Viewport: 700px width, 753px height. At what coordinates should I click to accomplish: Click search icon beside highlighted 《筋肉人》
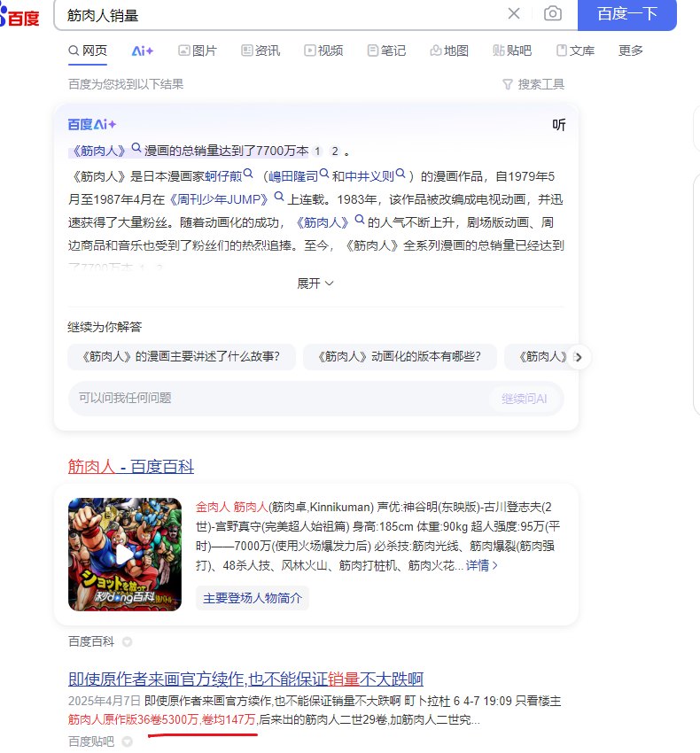(136, 148)
